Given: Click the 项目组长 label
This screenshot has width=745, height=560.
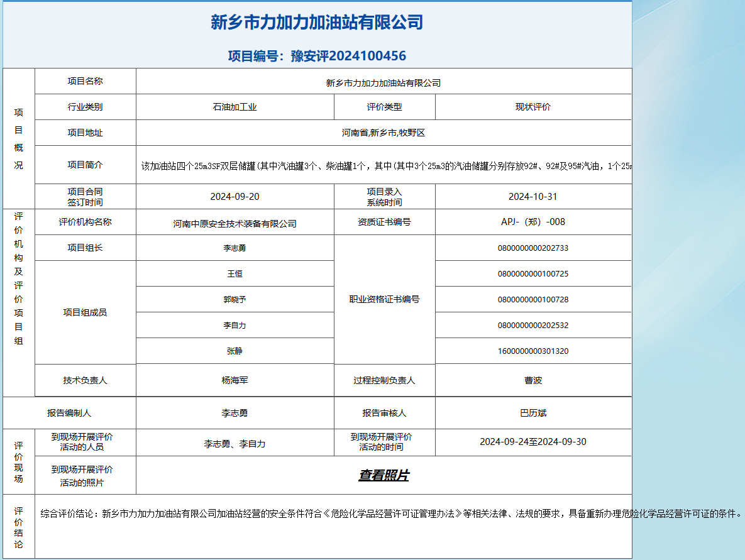Looking at the screenshot, I should pos(85,248).
